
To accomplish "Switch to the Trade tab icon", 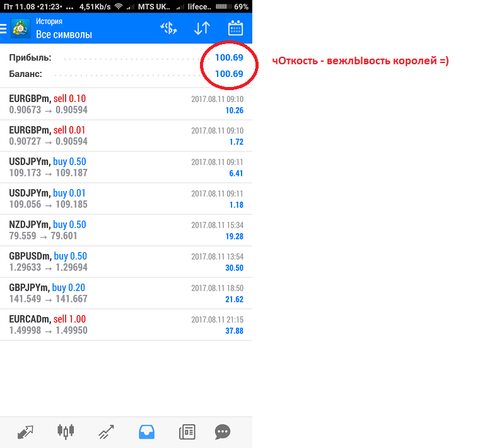I will (x=106, y=432).
